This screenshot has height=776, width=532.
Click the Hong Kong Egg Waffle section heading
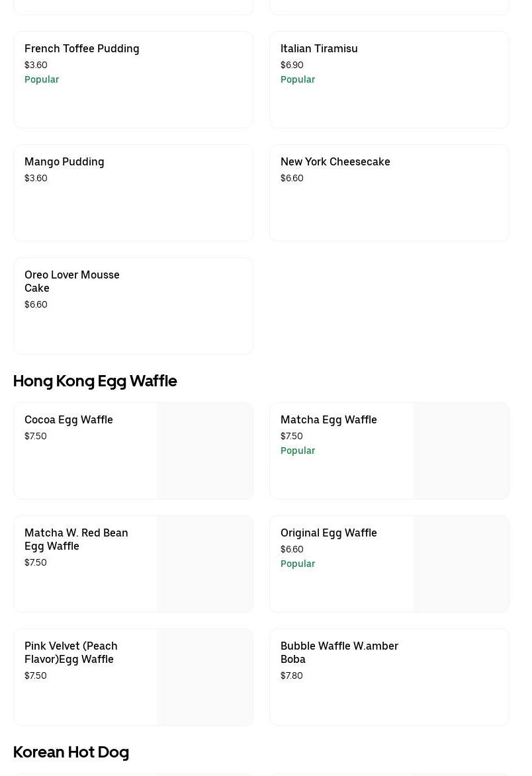pos(95,381)
